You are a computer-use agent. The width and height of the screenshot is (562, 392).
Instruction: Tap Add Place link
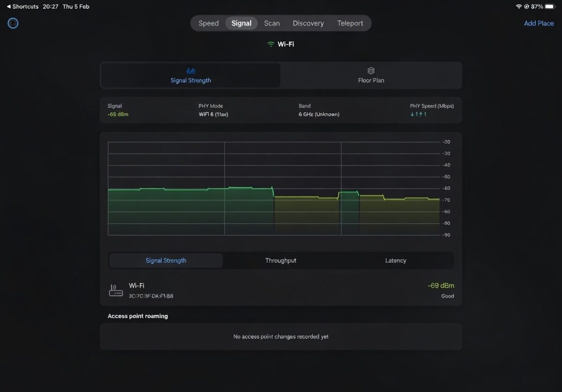click(539, 23)
